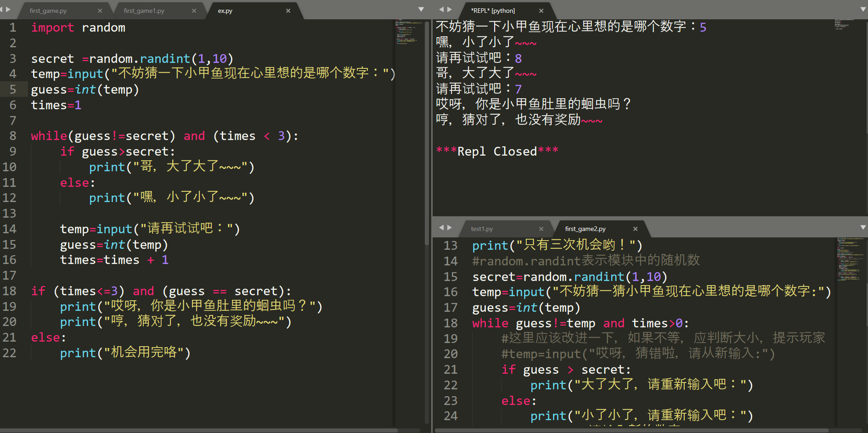
Task: Close the ex.py tab
Action: pyautogui.click(x=288, y=11)
